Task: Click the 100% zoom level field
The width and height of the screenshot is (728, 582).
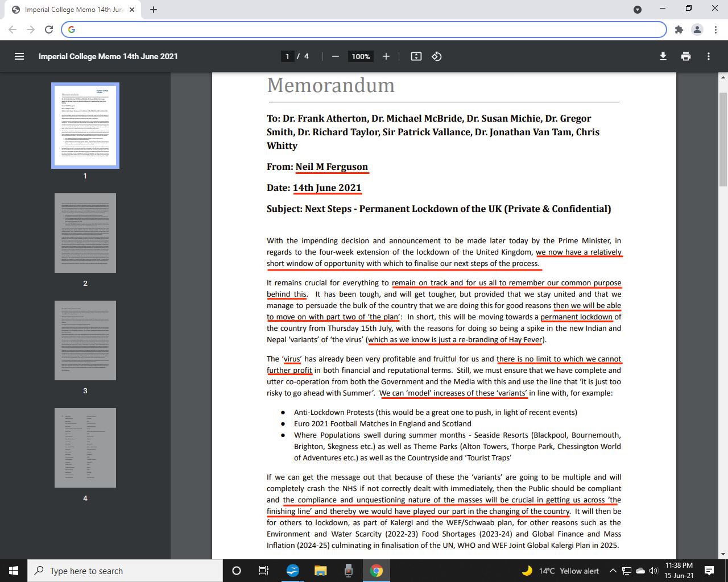Action: point(361,56)
